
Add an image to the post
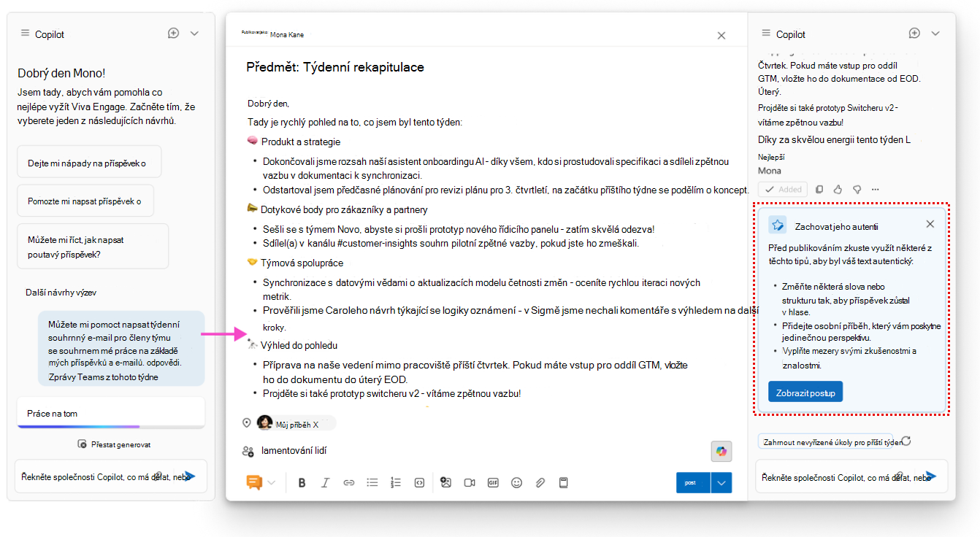tap(446, 482)
